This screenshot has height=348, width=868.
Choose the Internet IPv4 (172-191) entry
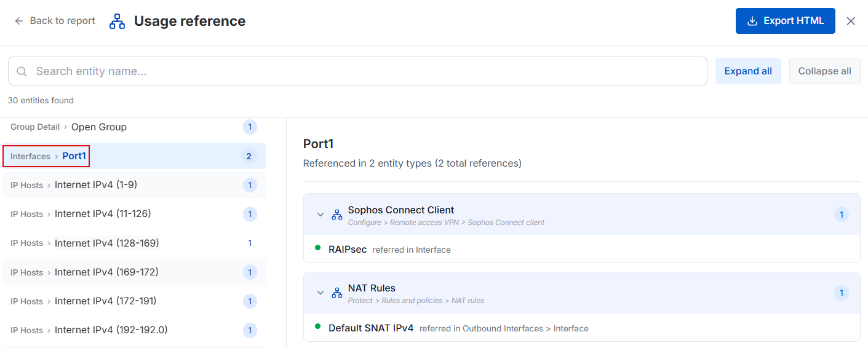pyautogui.click(x=105, y=301)
